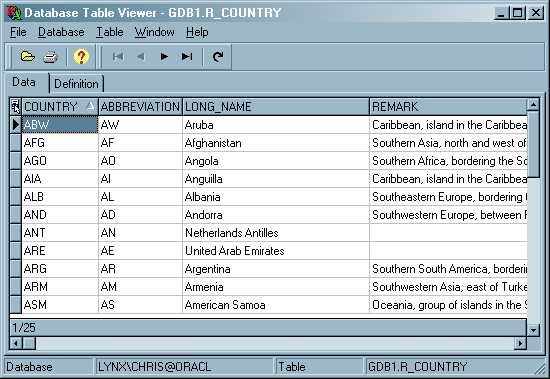Open the Table menu
This screenshot has width=550, height=379.
[x=110, y=32]
